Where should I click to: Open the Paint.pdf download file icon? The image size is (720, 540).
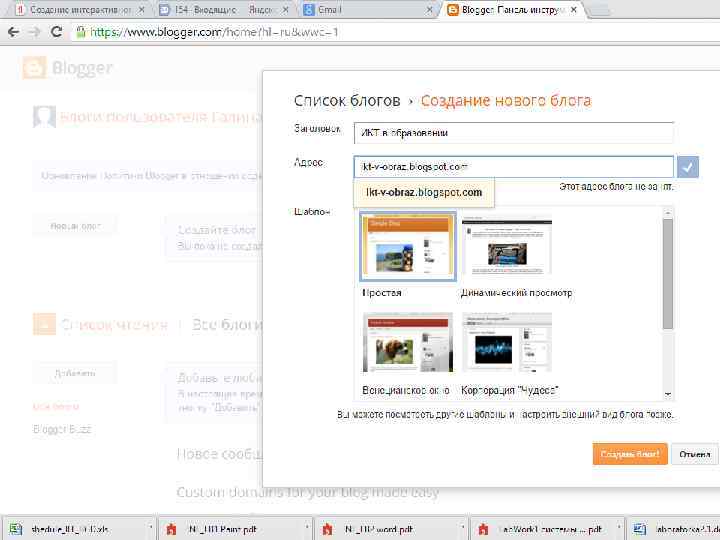coord(171,529)
